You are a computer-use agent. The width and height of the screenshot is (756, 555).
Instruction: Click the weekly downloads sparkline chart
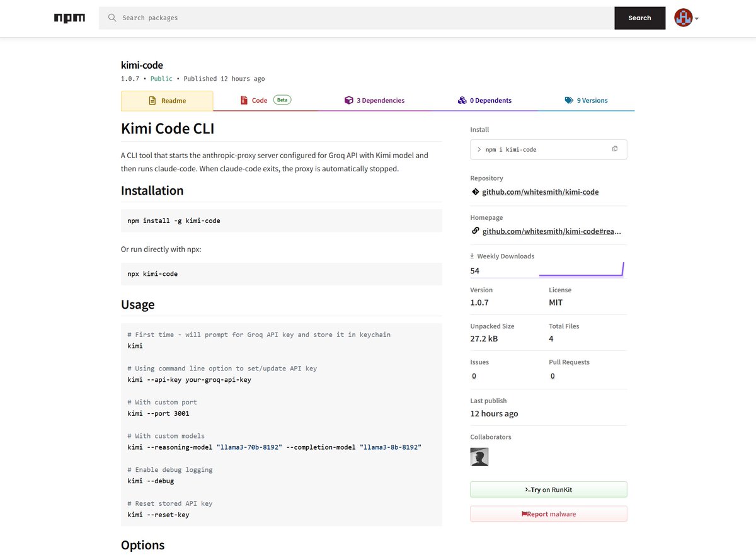pos(581,270)
